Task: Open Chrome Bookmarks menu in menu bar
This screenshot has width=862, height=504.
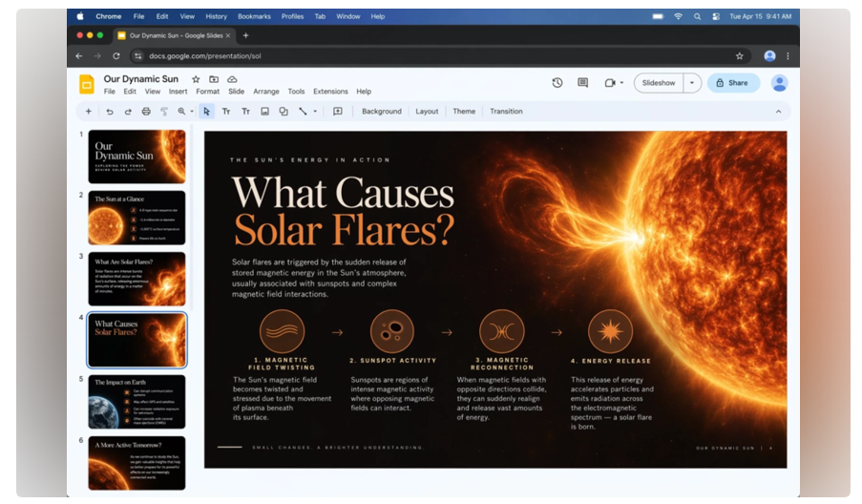Action: pyautogui.click(x=254, y=16)
